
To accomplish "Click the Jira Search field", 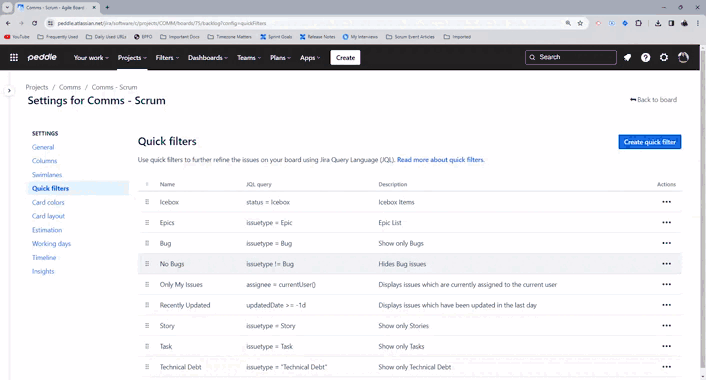I will (570, 57).
